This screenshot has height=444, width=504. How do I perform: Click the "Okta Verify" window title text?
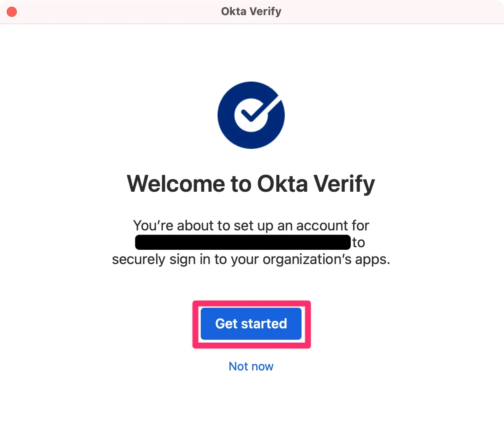(251, 11)
